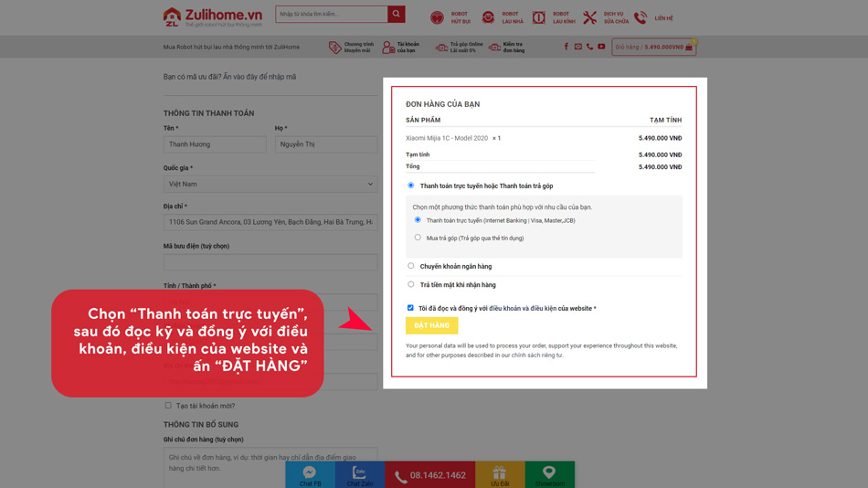Viewport: 868px width, 488px height.
Task: Choose Mua trả góp installment option
Action: tap(418, 238)
